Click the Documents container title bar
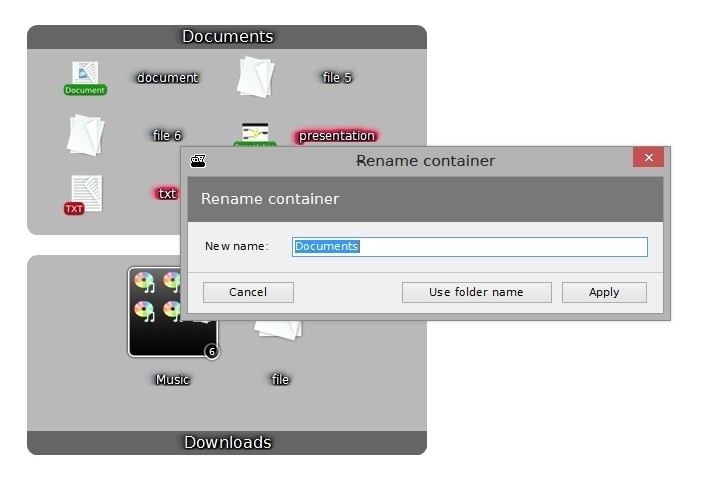 [227, 37]
